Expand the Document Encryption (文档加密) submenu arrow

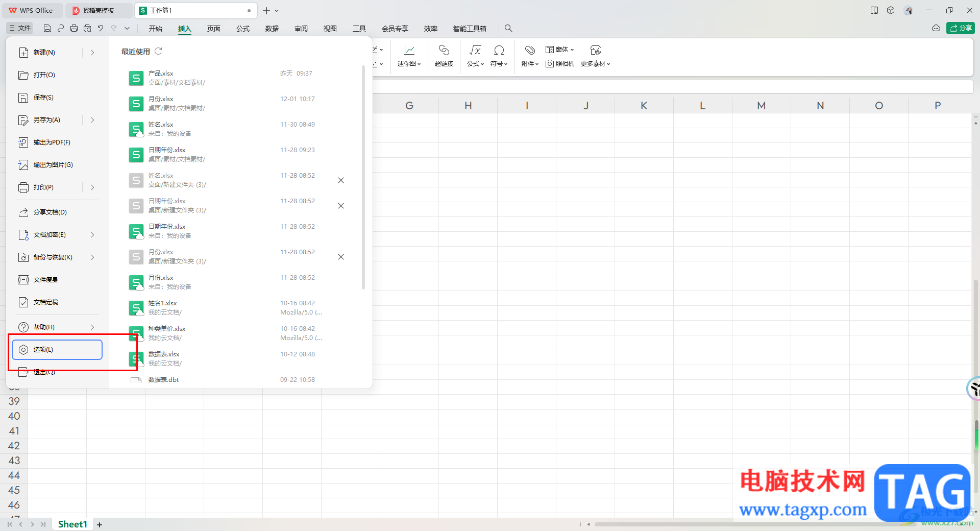92,235
